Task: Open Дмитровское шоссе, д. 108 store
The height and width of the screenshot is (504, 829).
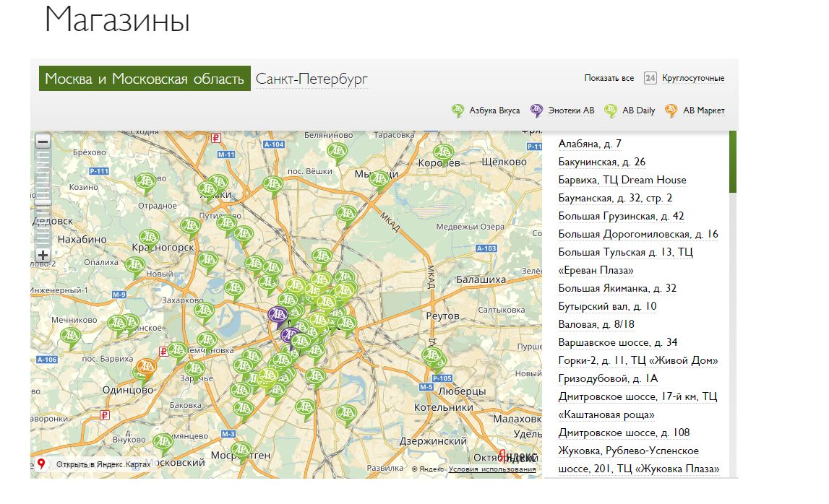Action: point(624,432)
